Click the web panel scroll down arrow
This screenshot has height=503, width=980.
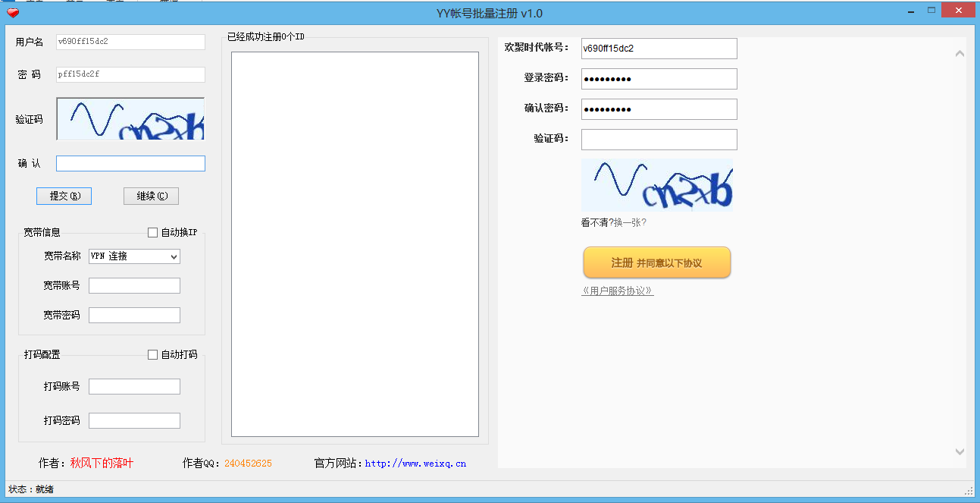(x=960, y=451)
